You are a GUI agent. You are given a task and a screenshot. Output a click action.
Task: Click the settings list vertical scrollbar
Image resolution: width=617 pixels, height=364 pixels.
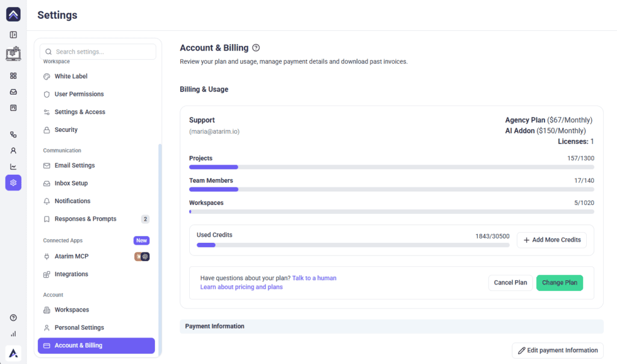[x=160, y=249]
